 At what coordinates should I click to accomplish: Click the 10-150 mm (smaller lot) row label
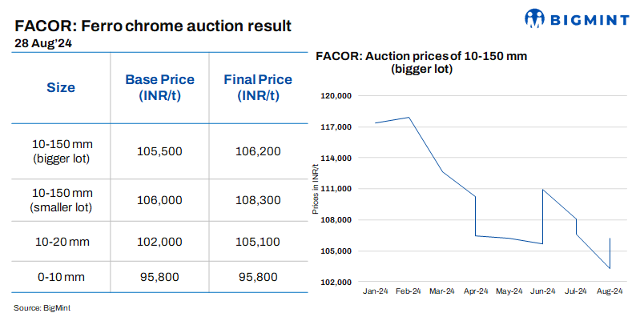62,200
